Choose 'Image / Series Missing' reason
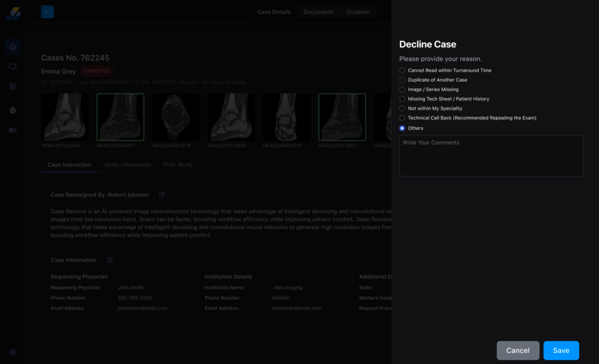This screenshot has height=364, width=599. coord(402,89)
